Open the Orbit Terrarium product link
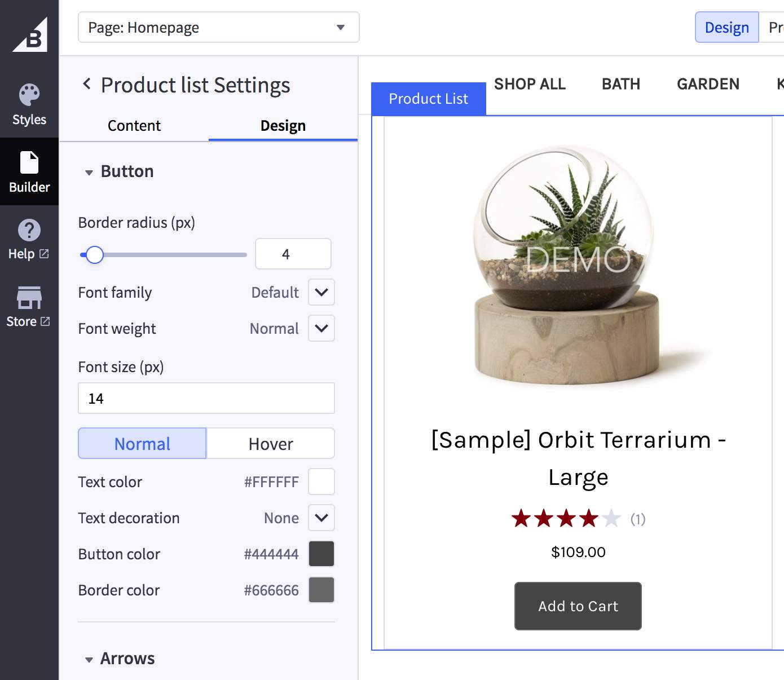 tap(578, 458)
